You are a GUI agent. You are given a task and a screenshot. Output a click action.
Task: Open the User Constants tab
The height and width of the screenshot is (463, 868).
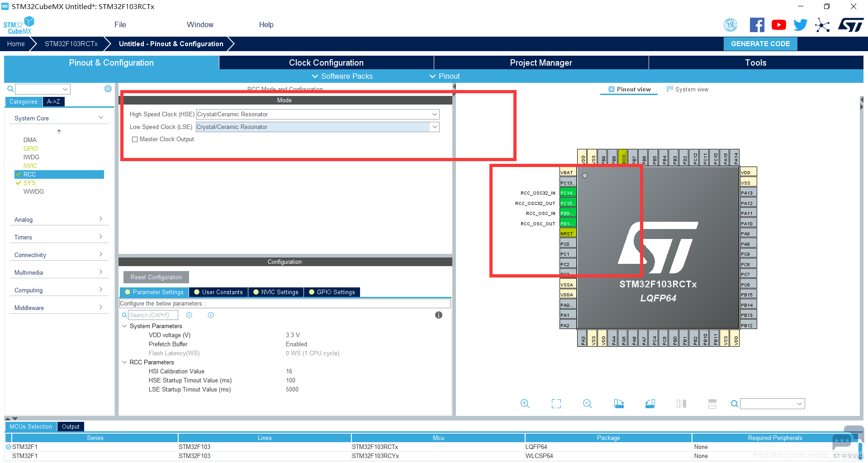[218, 292]
